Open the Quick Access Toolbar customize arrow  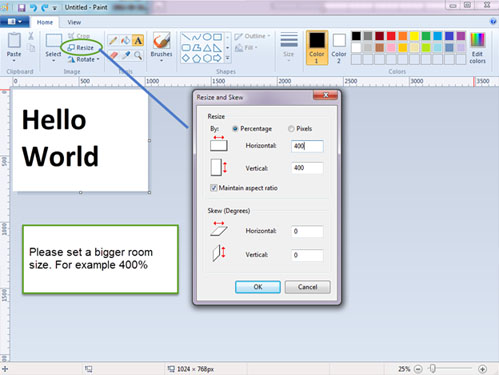(x=55, y=8)
